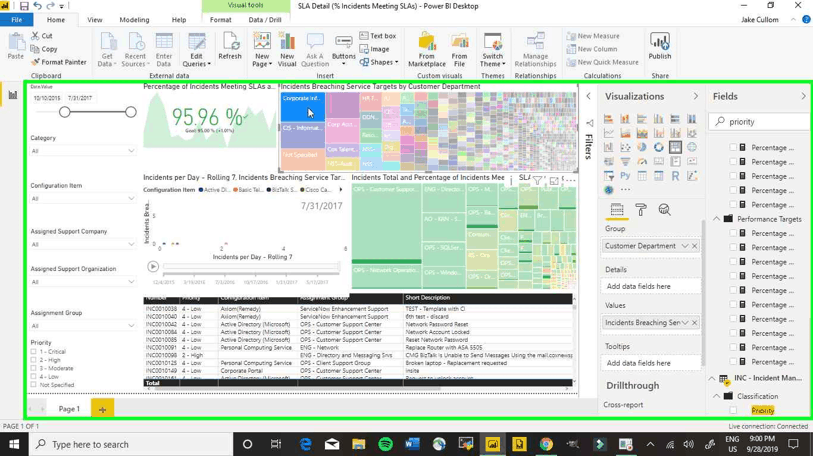Choose the gauge visualization

coord(642,162)
